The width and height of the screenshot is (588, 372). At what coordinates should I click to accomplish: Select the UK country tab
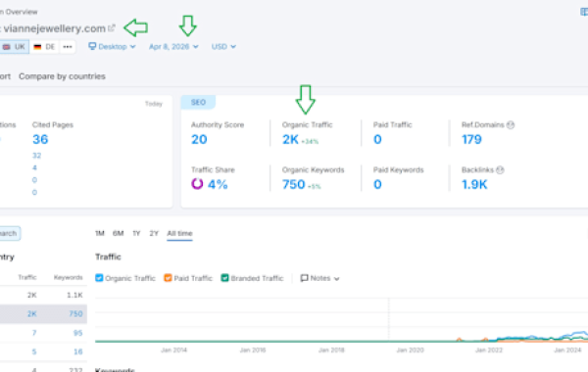click(15, 47)
